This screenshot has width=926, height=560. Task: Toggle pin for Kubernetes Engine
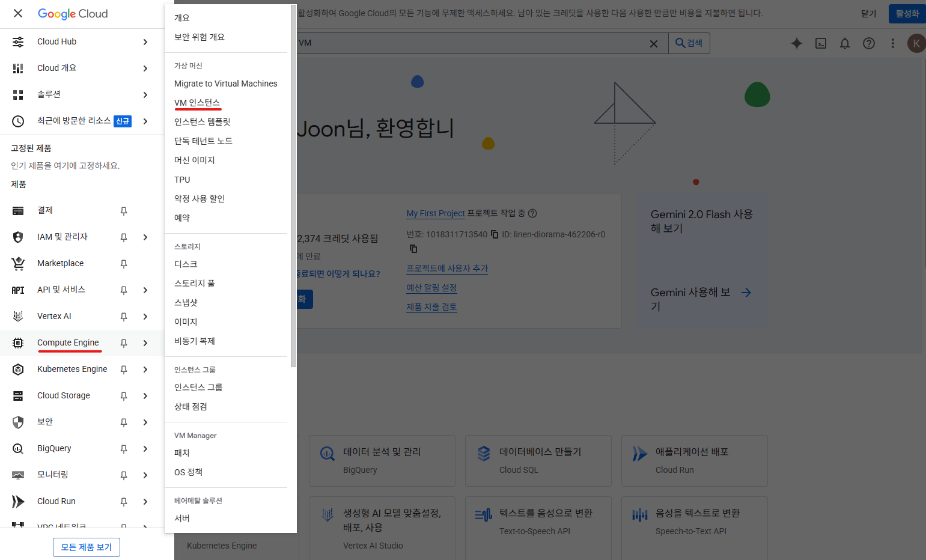124,370
